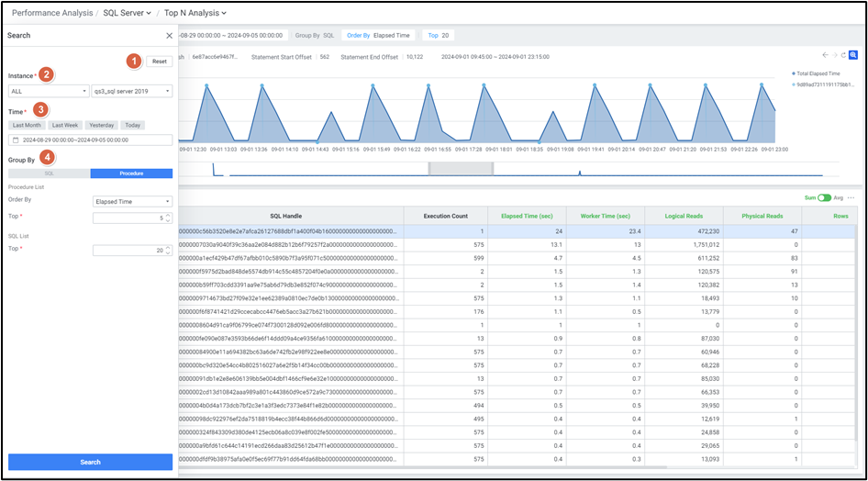Click the chart forward arrow icon
The height and width of the screenshot is (481, 868).
click(x=834, y=55)
